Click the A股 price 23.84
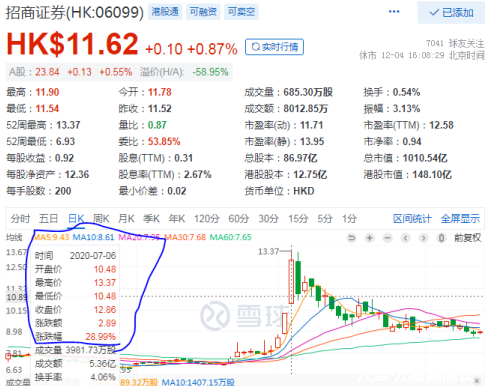Image resolution: width=486 pixels, height=386 pixels. (x=47, y=72)
